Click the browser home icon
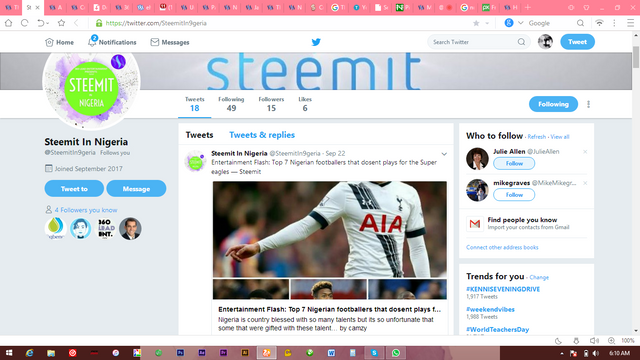640x360 pixels. 8,23
